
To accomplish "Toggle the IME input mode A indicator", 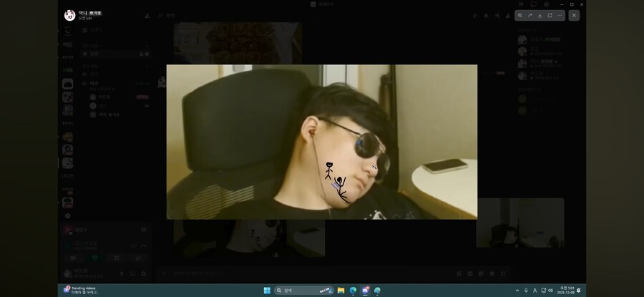I will 535,291.
